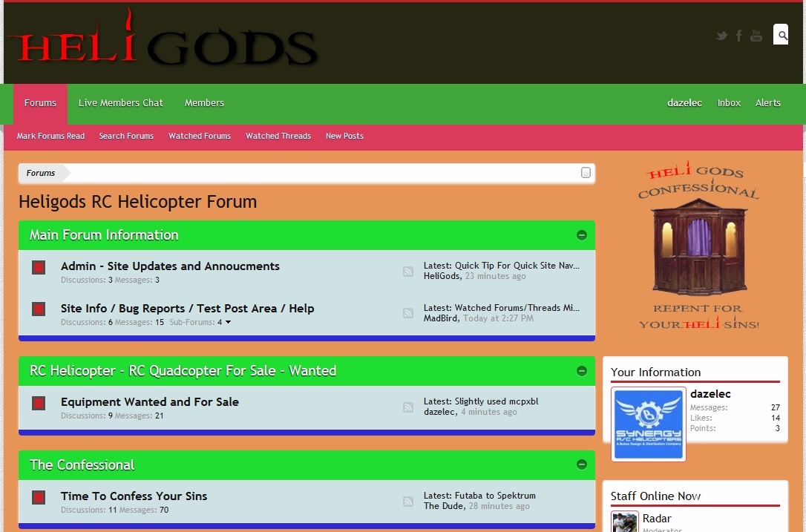
Task: Open Time To Confess Your Sins forum
Action: pyautogui.click(x=134, y=496)
